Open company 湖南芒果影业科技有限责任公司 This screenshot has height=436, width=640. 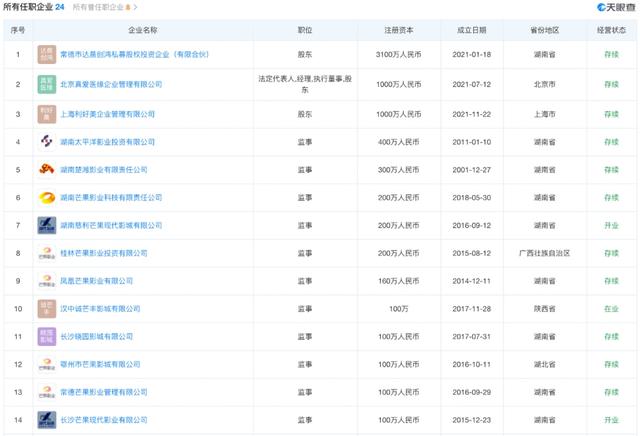111,198
